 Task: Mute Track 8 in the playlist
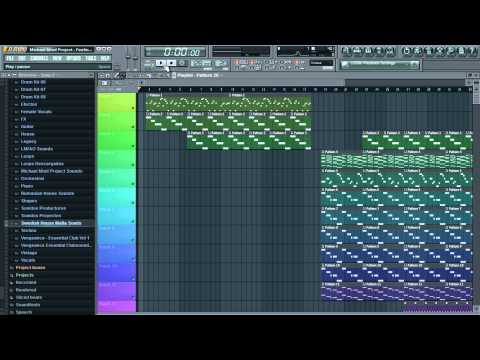pos(133,240)
